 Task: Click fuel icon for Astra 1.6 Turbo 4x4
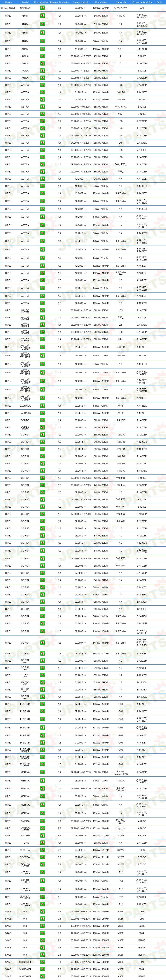43,273
